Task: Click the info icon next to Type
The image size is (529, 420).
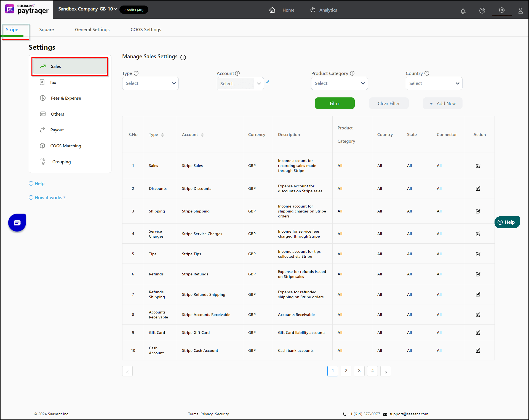Action: point(136,73)
